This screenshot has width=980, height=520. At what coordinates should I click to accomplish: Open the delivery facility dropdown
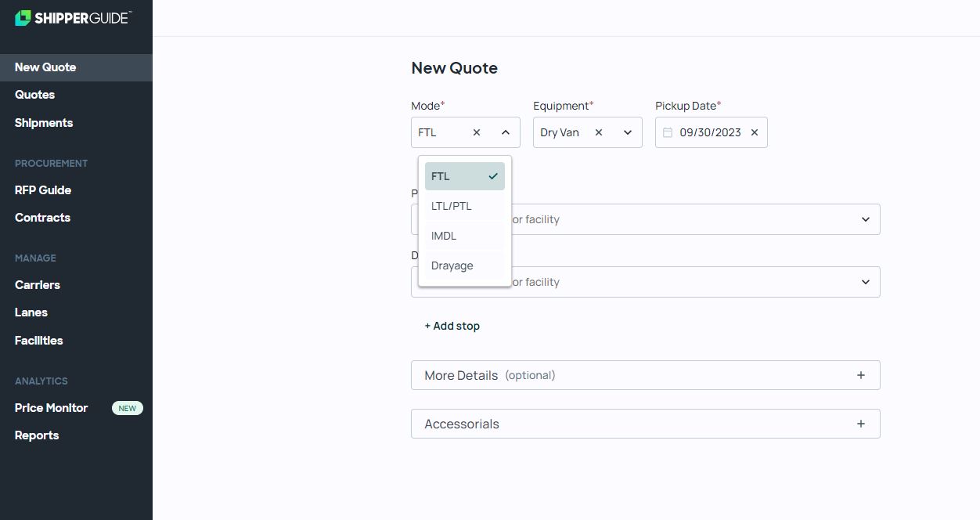(866, 282)
